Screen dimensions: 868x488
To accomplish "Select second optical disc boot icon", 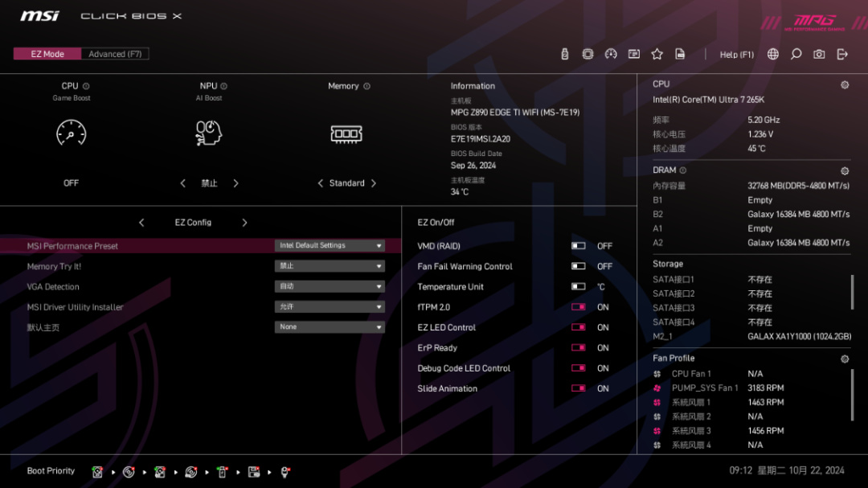I will click(x=191, y=472).
